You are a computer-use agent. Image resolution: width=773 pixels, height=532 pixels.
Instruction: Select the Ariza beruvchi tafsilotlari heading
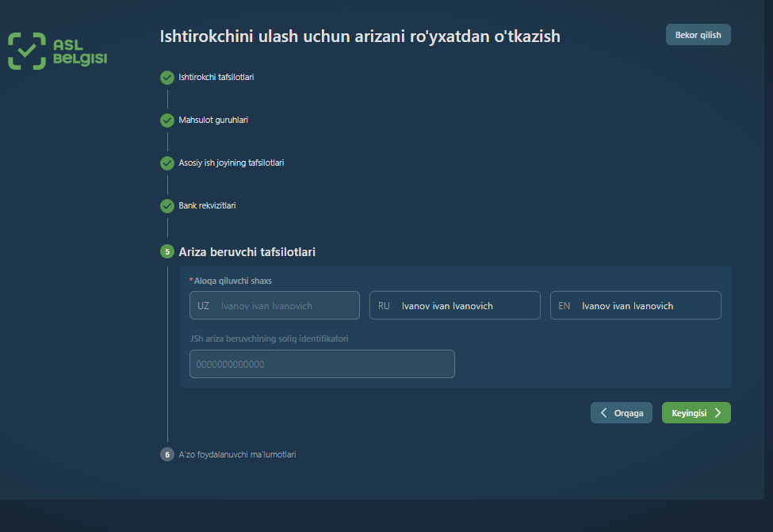[x=247, y=252]
